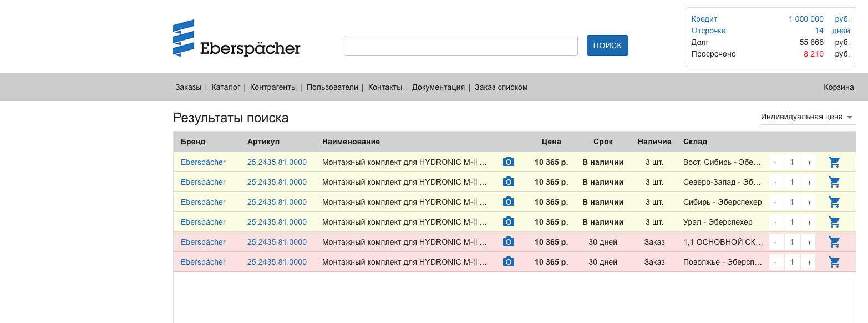Go to Пользователи section
Image resolution: width=868 pixels, height=323 pixels.
coord(332,87)
